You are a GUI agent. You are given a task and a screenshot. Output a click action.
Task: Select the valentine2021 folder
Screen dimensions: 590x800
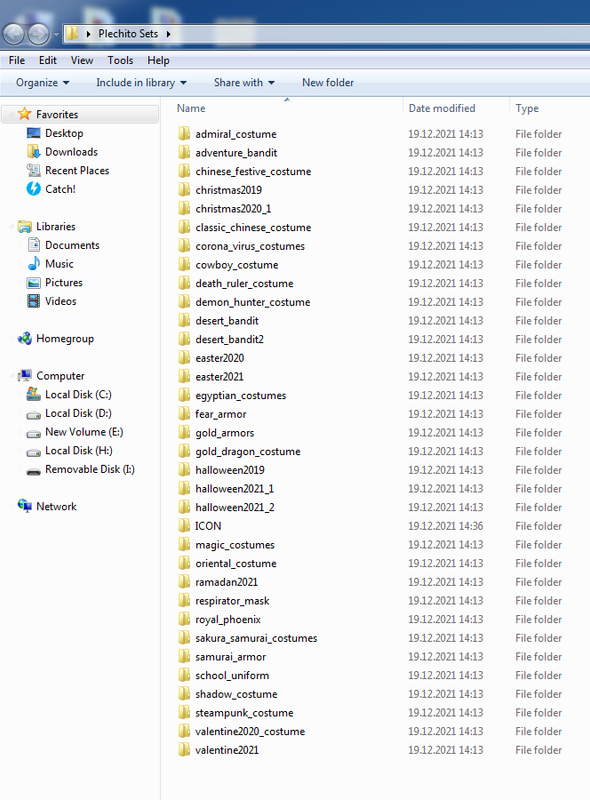coord(227,751)
